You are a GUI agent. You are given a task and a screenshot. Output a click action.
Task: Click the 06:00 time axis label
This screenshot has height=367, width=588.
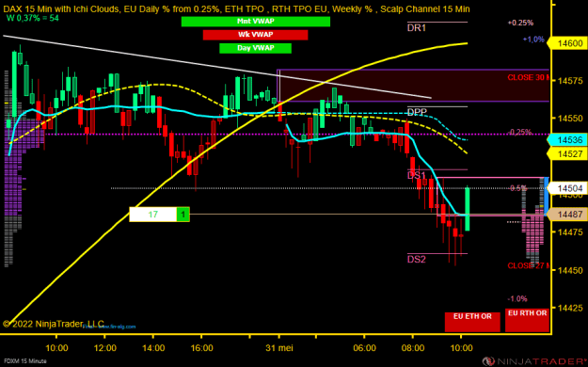(364, 348)
